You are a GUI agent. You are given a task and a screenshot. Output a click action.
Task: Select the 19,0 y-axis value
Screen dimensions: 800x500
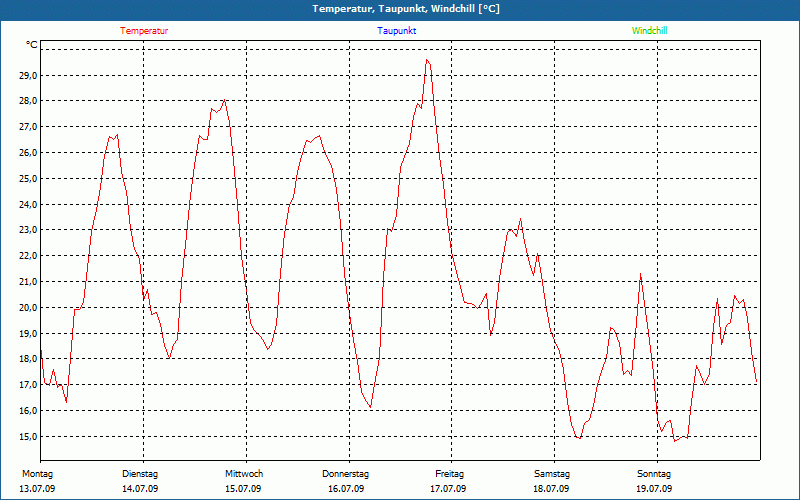[27, 334]
